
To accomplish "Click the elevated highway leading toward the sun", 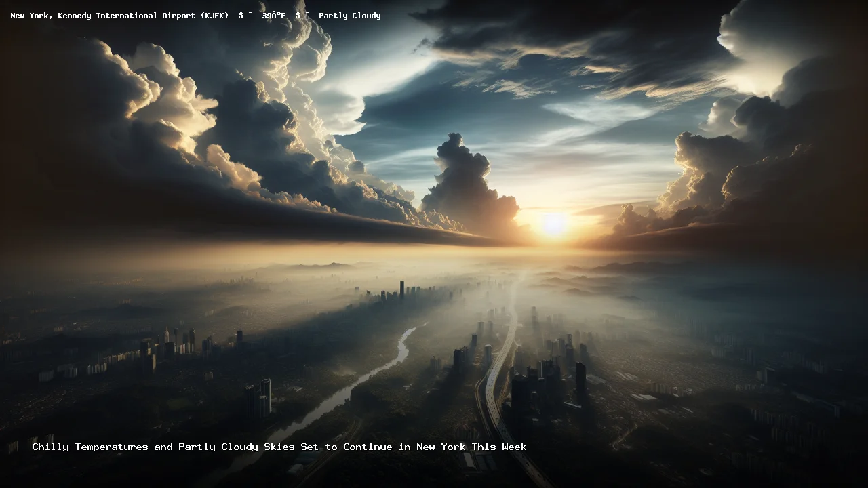I will [x=498, y=366].
